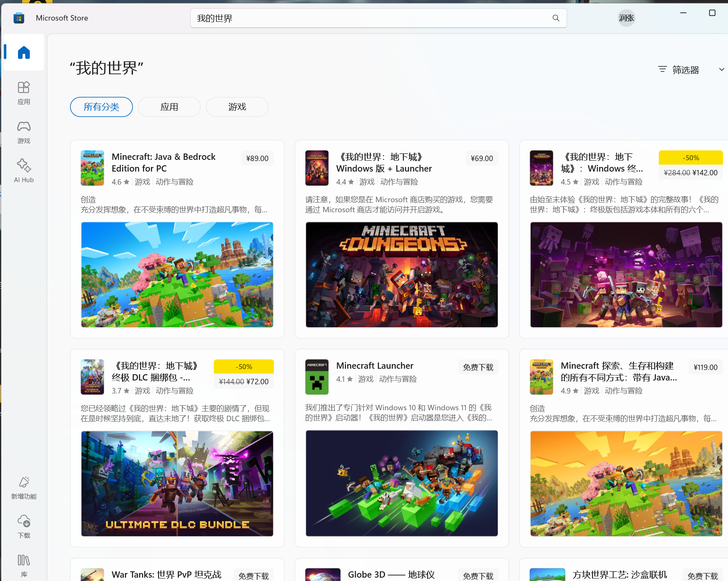
Task: Open War Tanks: 世界 PvP 坦克战 title
Action: coord(166,575)
